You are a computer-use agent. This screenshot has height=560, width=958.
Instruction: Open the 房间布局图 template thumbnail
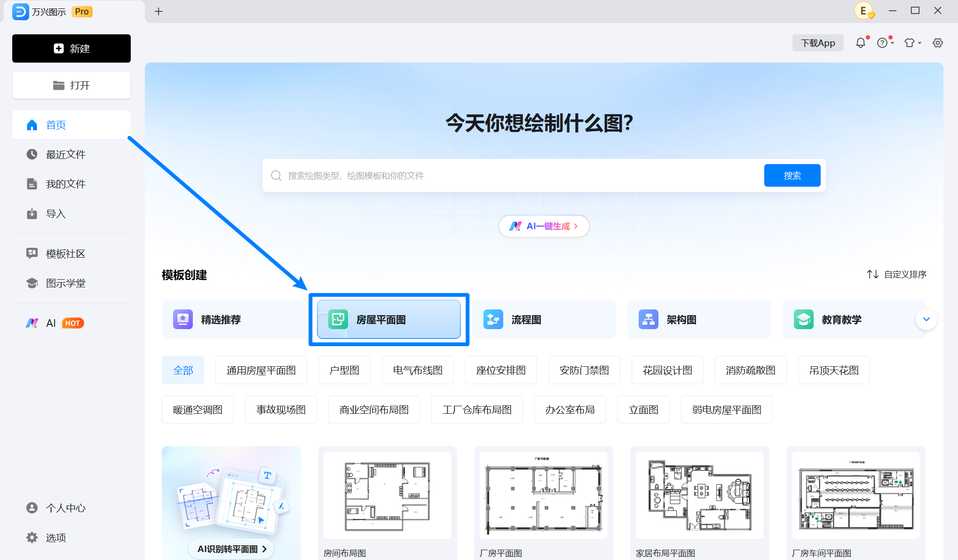click(388, 496)
